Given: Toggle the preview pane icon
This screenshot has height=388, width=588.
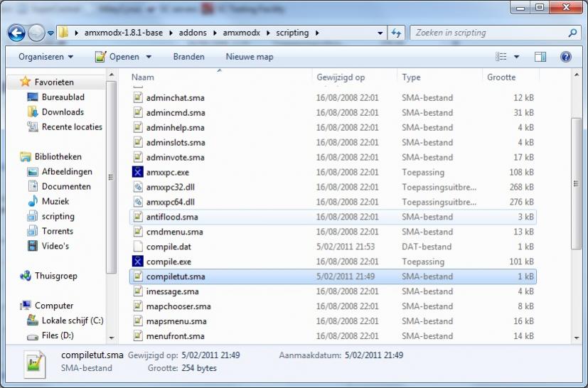Looking at the screenshot, I should point(540,57).
